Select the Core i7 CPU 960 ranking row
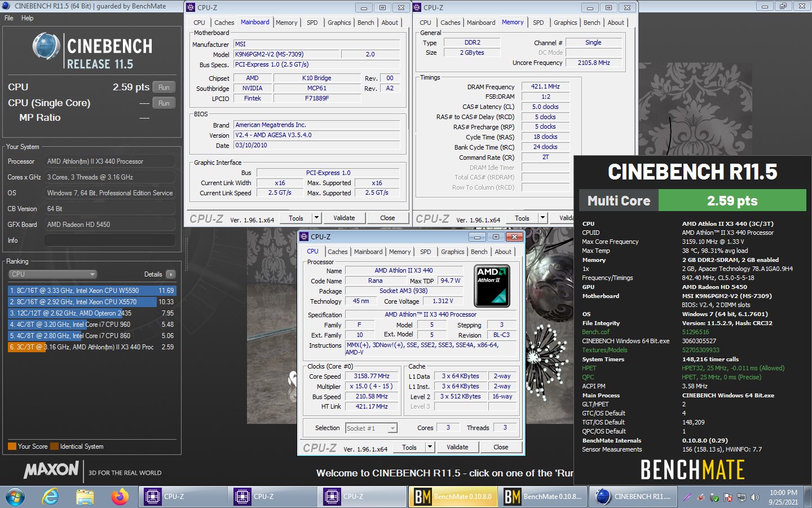The width and height of the screenshot is (812, 508). [92, 325]
